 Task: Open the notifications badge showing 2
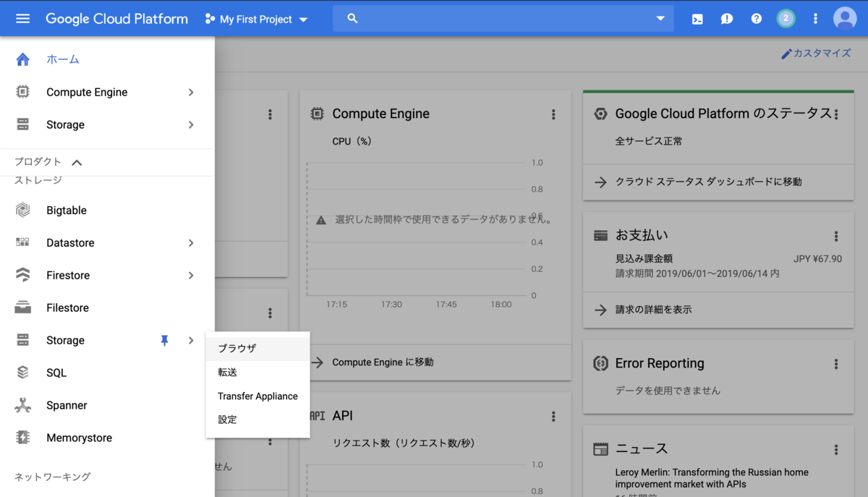coord(786,19)
